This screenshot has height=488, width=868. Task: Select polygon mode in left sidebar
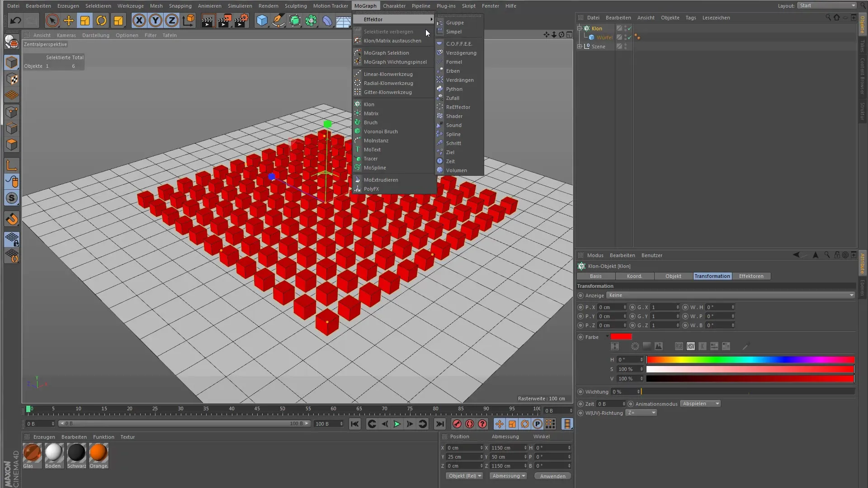[x=12, y=145]
